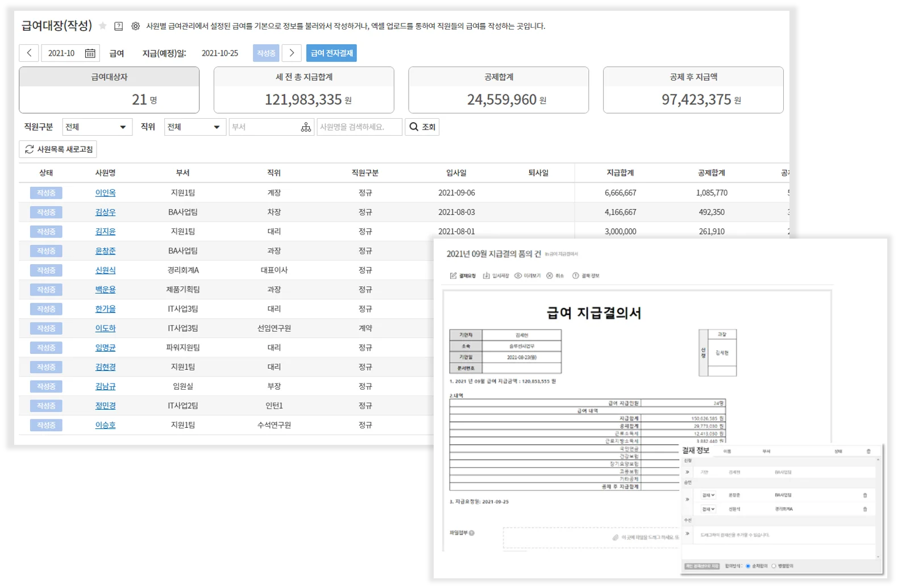
Task: Select the 공제 후 지급액 summary card
Action: (693, 90)
